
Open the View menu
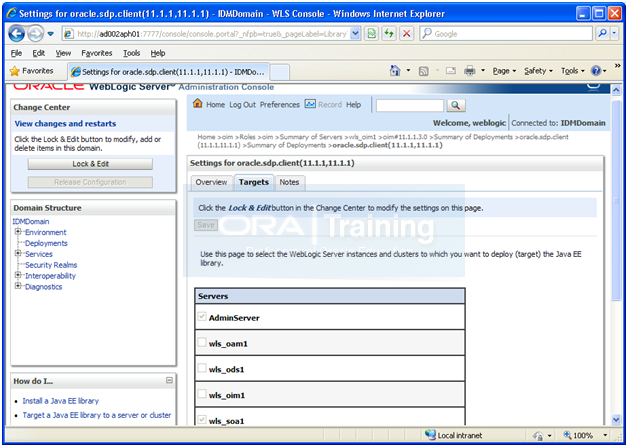tap(63, 53)
